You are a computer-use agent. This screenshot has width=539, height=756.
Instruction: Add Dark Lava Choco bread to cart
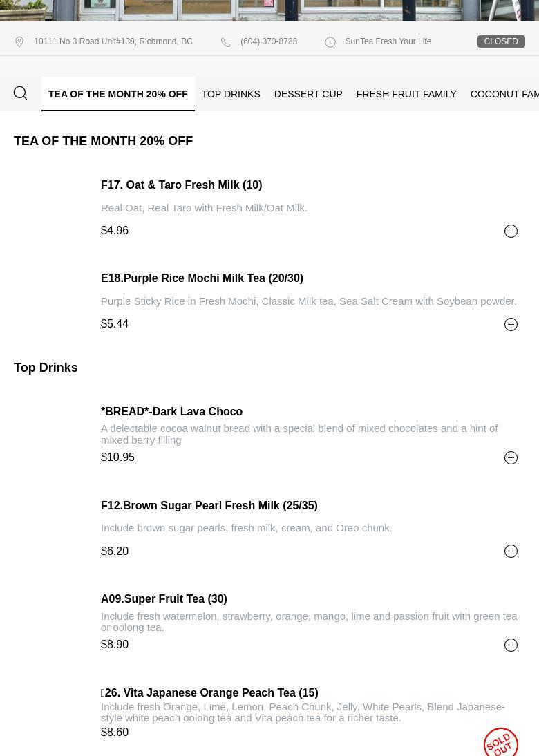tap(511, 458)
